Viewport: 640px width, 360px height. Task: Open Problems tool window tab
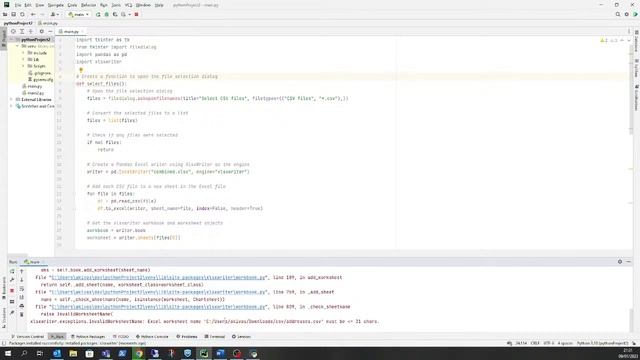pyautogui.click(x=187, y=337)
